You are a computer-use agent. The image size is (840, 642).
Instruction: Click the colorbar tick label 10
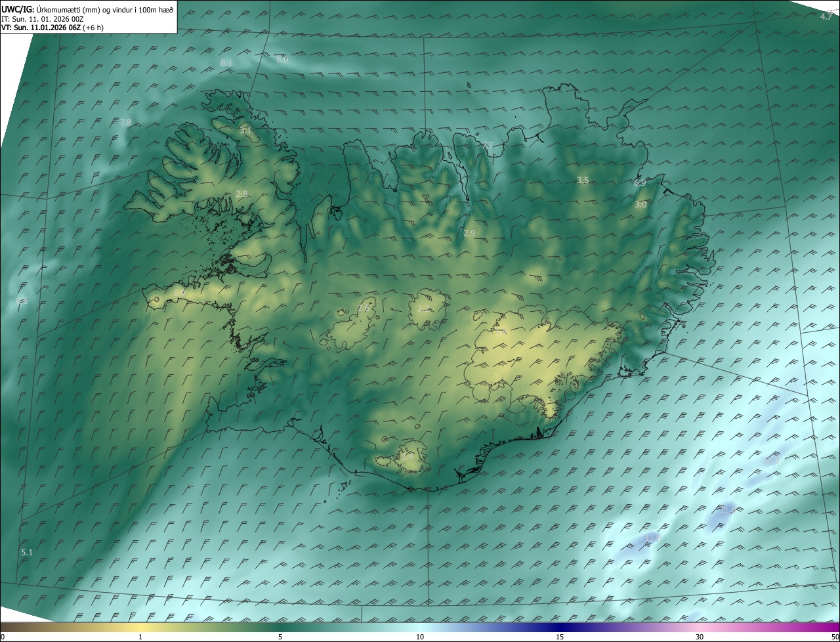420,637
